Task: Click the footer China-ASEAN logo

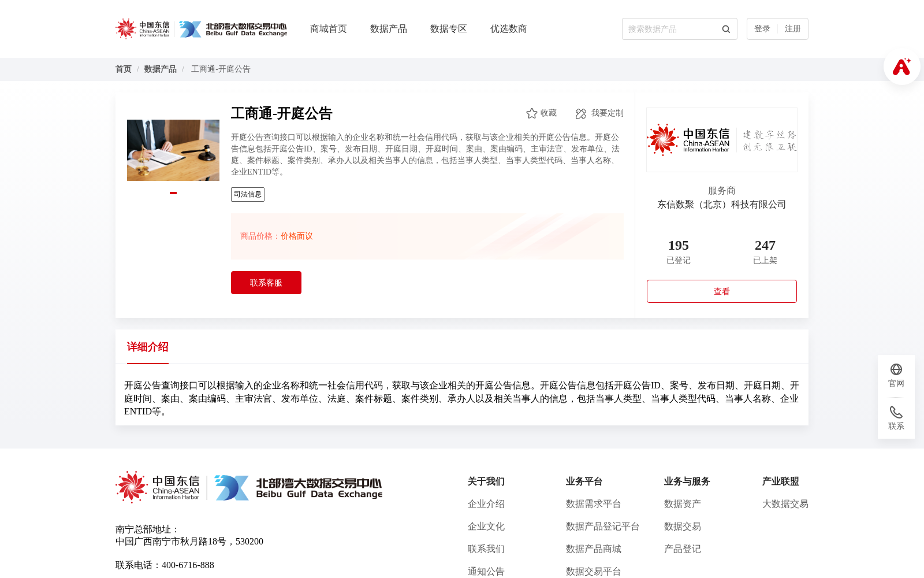Action: (158, 487)
